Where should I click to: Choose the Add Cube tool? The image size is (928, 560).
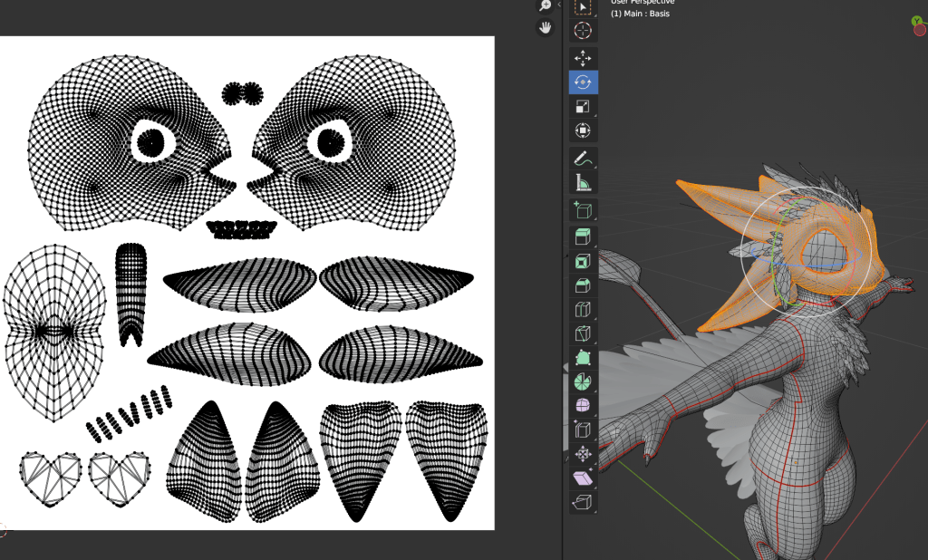[583, 211]
